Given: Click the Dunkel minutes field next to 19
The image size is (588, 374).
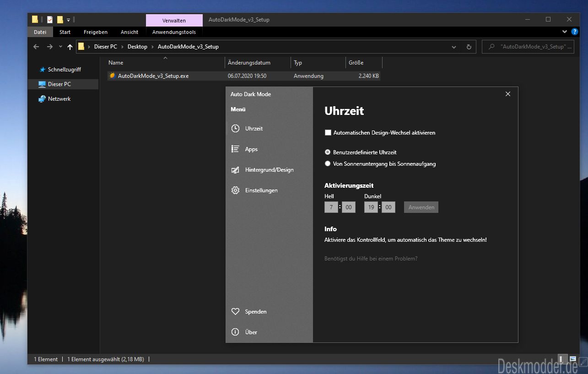Looking at the screenshot, I should click(388, 207).
